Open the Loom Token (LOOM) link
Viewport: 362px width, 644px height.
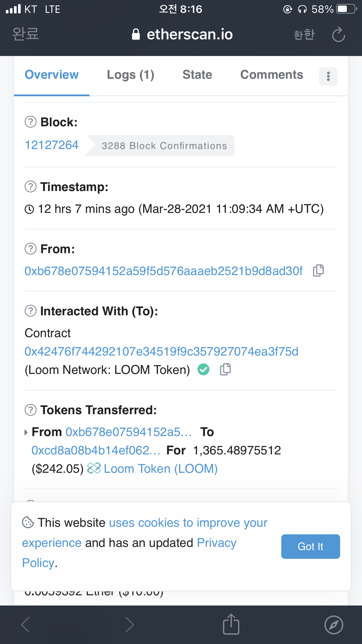(161, 469)
